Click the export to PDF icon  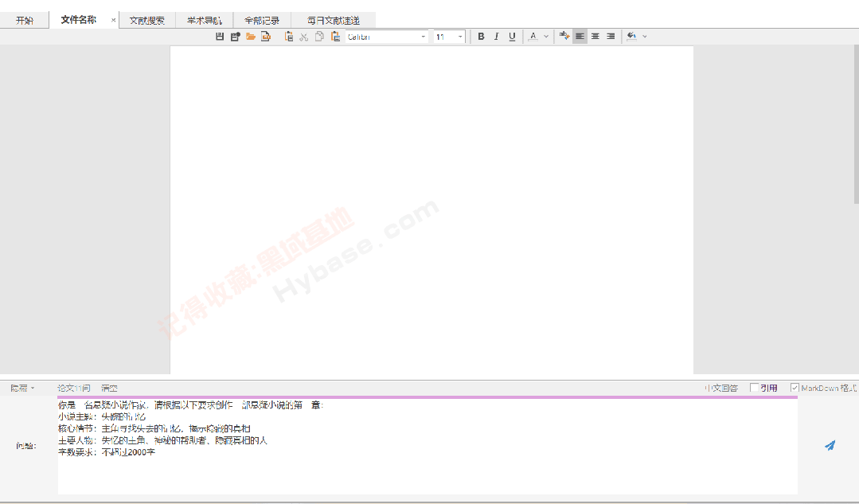[266, 36]
